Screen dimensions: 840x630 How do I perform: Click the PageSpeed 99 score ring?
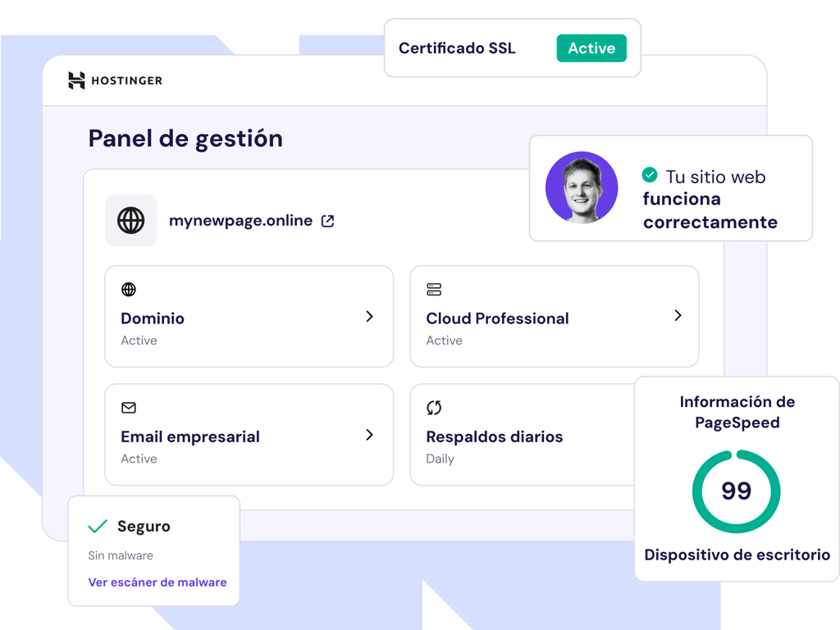(x=736, y=491)
